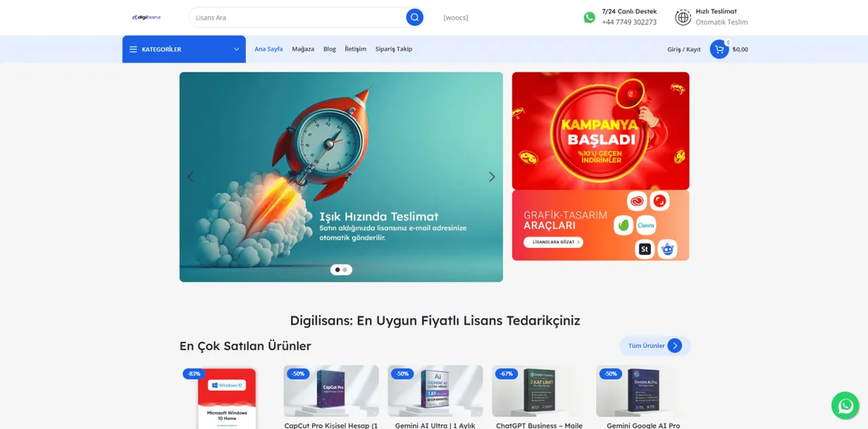
Task: Open the Microsoft Windows 10 Home product image
Action: point(226,399)
